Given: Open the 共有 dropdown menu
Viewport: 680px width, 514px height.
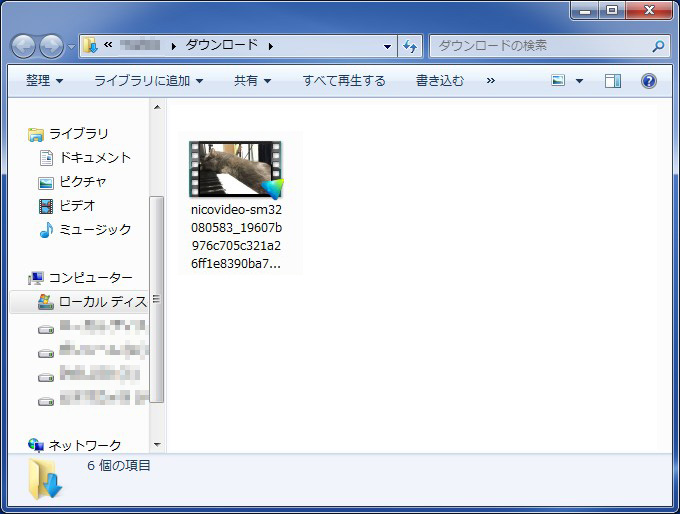Looking at the screenshot, I should tap(252, 81).
